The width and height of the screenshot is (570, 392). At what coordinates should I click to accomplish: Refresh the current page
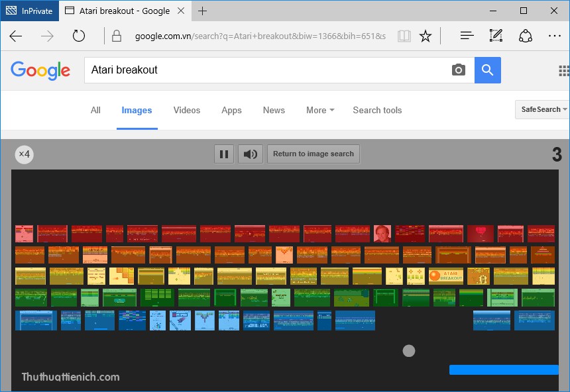(x=79, y=36)
